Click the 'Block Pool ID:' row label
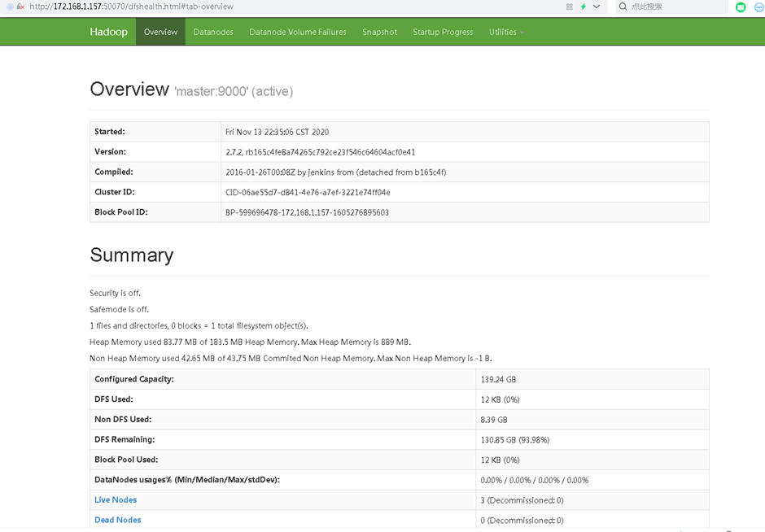 pyautogui.click(x=121, y=212)
